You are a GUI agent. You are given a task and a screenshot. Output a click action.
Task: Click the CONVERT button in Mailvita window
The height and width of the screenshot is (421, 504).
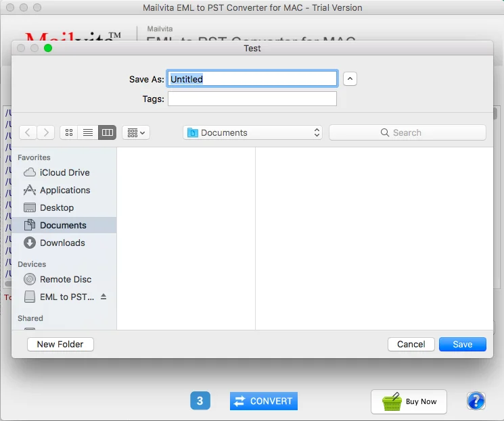[x=264, y=401]
